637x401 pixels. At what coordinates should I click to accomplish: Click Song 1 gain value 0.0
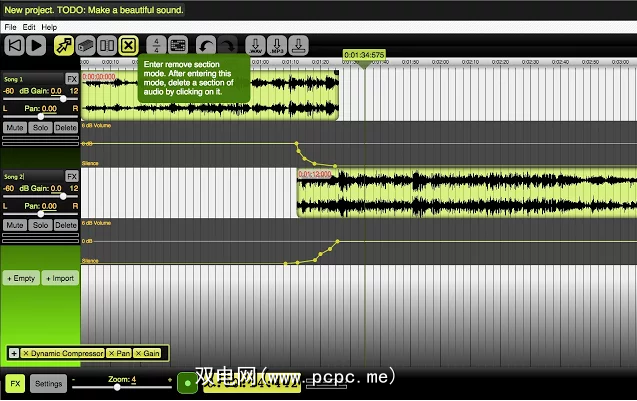56,91
